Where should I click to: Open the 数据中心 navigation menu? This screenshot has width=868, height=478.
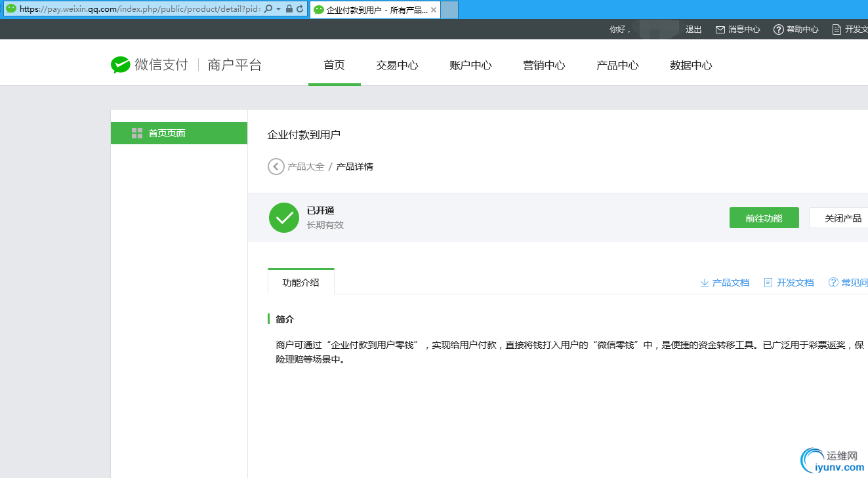(691, 65)
